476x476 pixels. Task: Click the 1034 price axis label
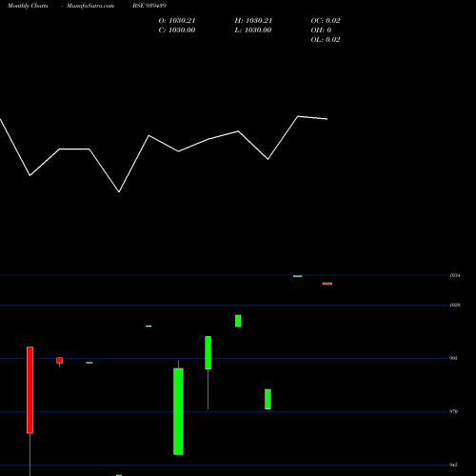coord(455,275)
